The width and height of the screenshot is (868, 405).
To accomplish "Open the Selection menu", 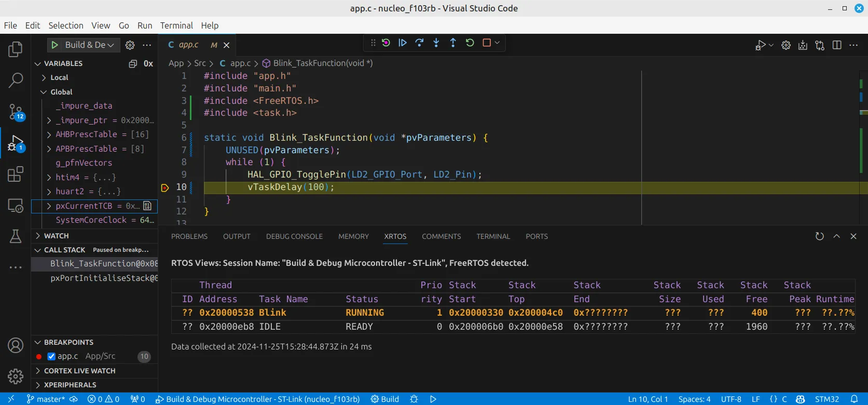I will click(66, 25).
